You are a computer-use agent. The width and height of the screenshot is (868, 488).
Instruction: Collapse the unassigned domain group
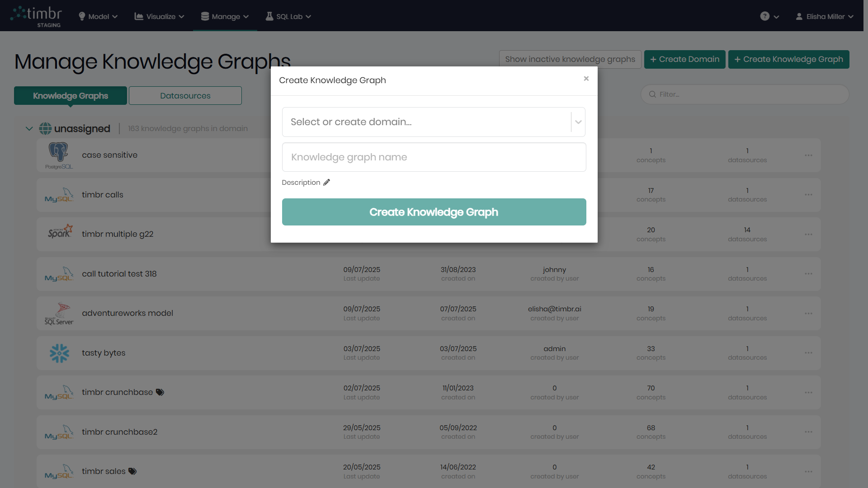click(x=29, y=129)
